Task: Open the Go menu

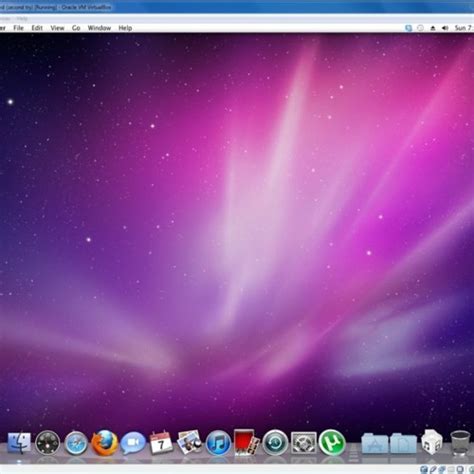Action: pos(76,28)
